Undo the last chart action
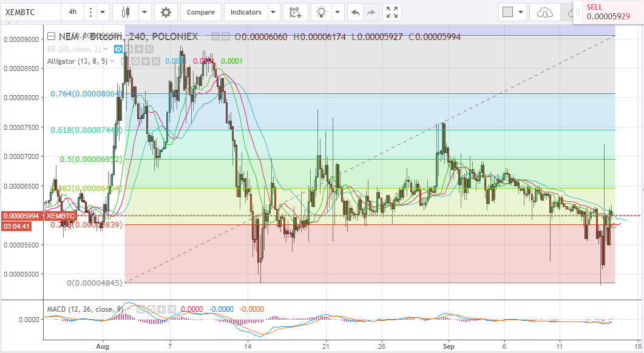 [355, 12]
